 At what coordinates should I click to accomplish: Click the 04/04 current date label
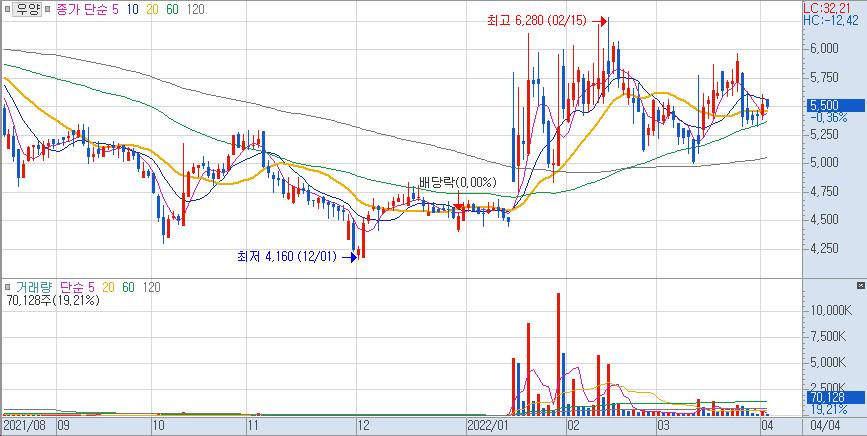click(827, 426)
